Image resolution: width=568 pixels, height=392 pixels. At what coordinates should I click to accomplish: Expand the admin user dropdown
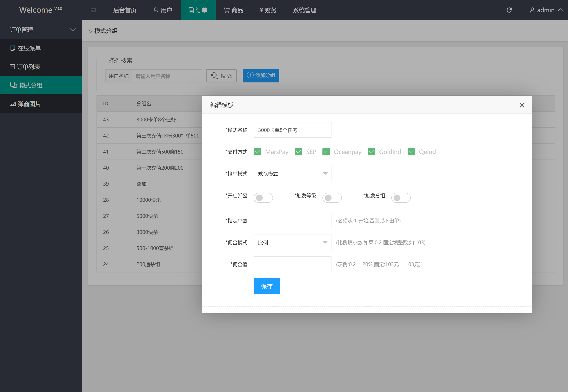pyautogui.click(x=546, y=10)
